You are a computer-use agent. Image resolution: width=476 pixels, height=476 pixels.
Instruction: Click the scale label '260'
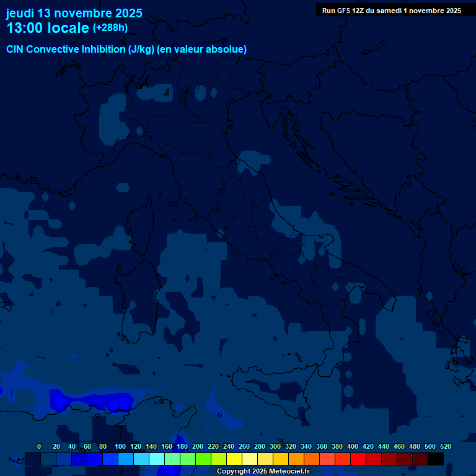click(x=244, y=446)
